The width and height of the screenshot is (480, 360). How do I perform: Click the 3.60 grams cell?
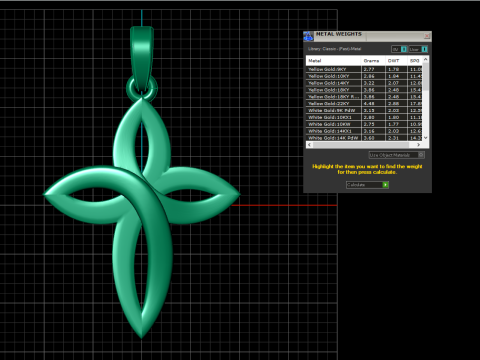pyautogui.click(x=373, y=138)
